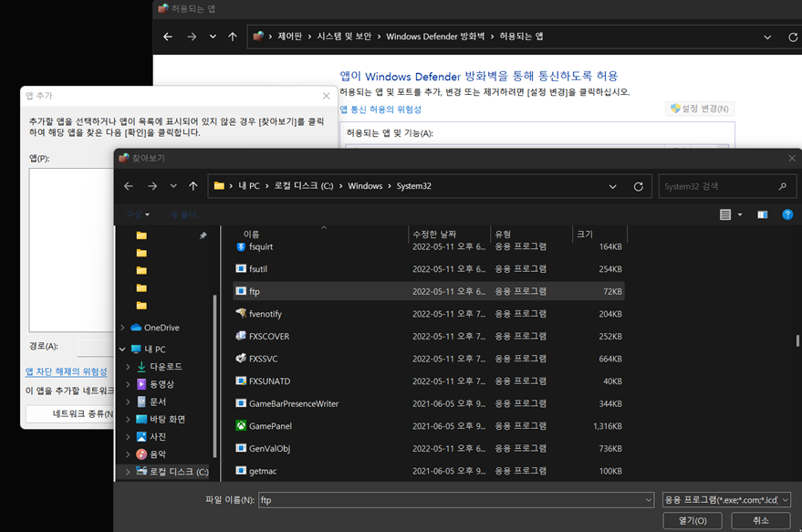Click 내 PC in the address breadcrumb
802x532 pixels.
click(249, 186)
